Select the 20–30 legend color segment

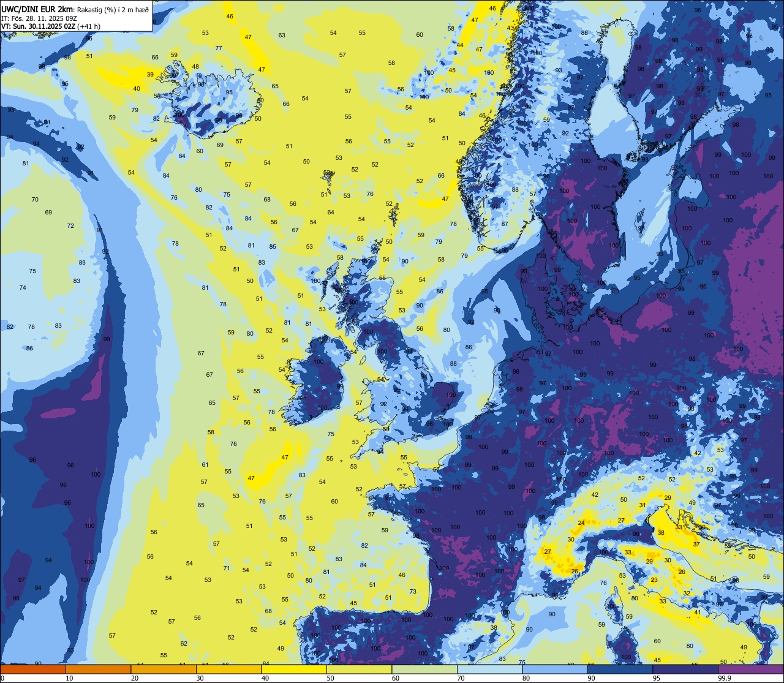(164, 669)
